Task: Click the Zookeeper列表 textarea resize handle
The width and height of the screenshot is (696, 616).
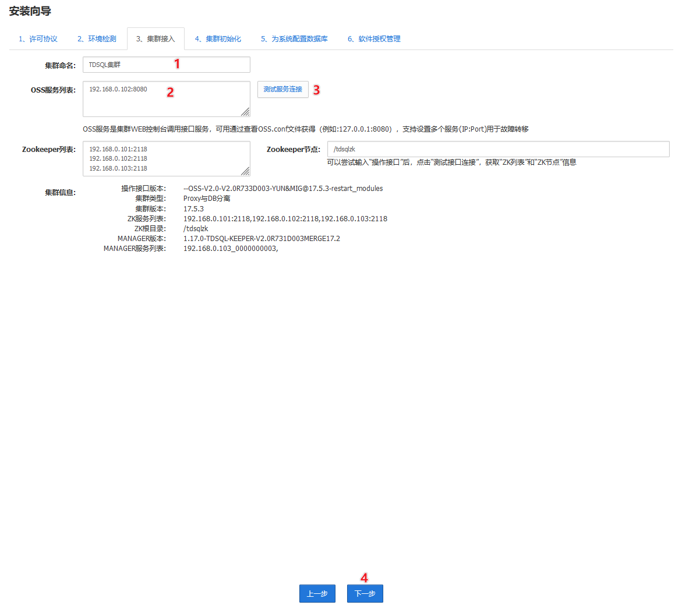Action: (x=245, y=171)
